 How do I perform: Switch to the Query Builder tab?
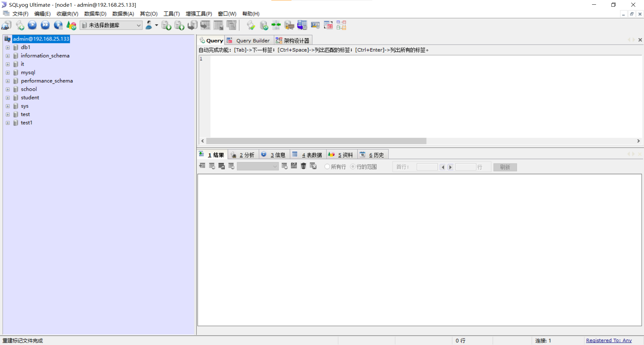point(250,41)
